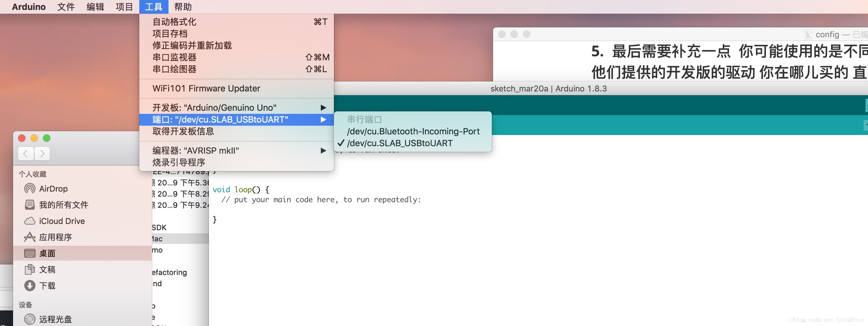Open the 帮助 menu
Image resolution: width=868 pixels, height=326 pixels.
(182, 7)
